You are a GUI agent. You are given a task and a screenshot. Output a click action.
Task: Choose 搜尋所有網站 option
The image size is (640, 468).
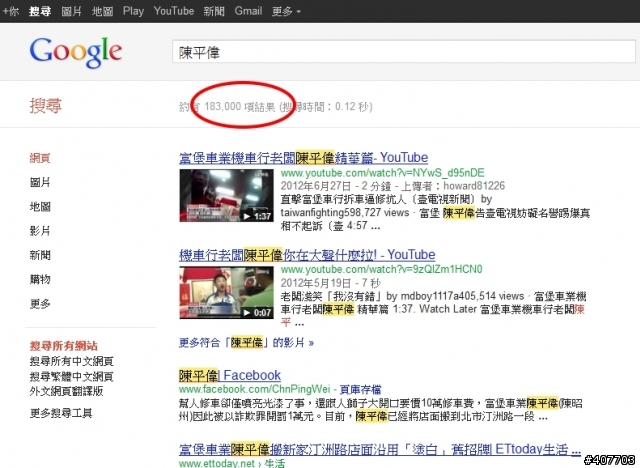[64, 346]
